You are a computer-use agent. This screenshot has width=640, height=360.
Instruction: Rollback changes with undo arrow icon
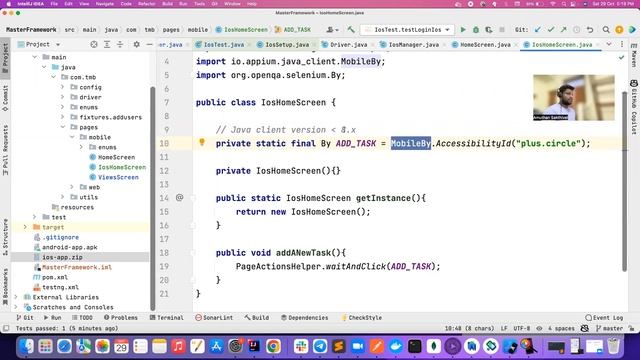point(590,30)
